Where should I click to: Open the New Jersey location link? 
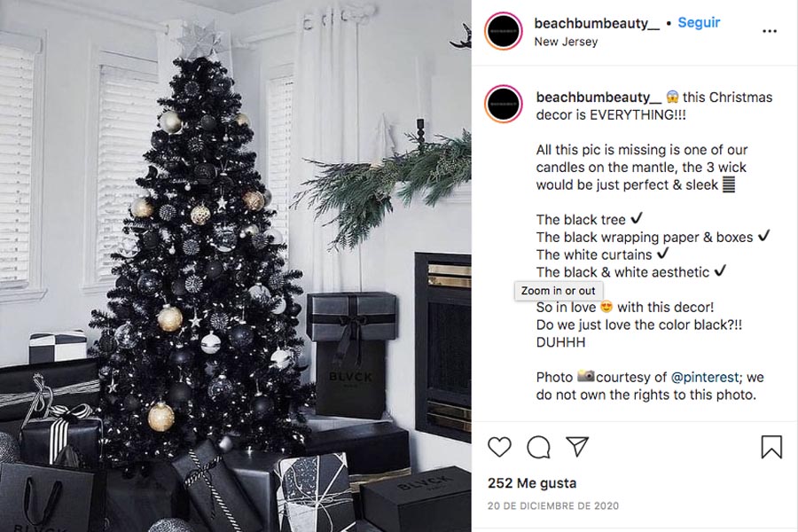point(566,42)
